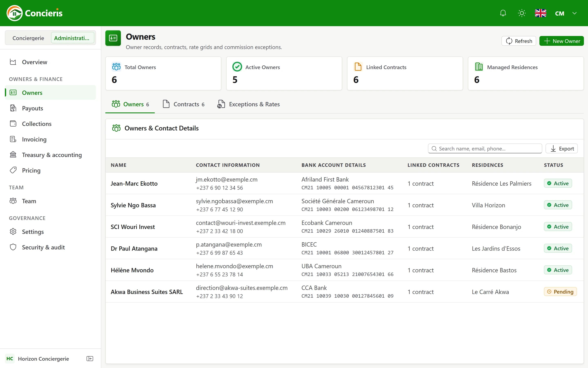Open the Owners sidebar item
Screen dimensions: 588x368
pos(50,93)
